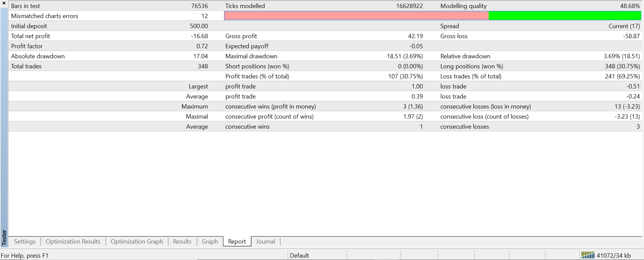The image size is (644, 260).
Task: Click Expected payoff value -0.05
Action: click(416, 46)
